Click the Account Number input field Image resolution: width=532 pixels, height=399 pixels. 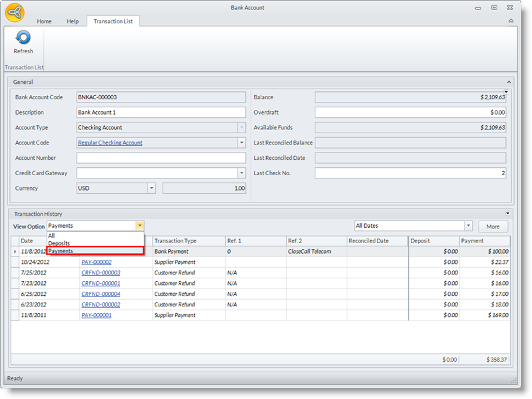161,158
